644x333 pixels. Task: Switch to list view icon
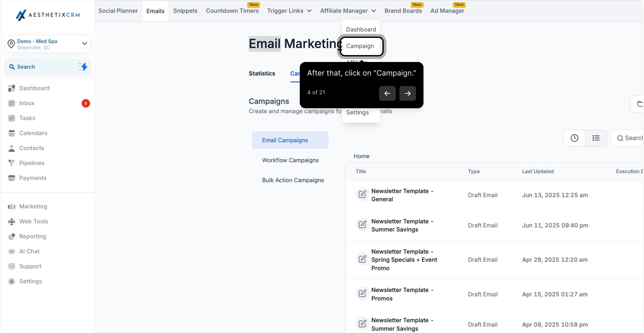[x=596, y=138]
